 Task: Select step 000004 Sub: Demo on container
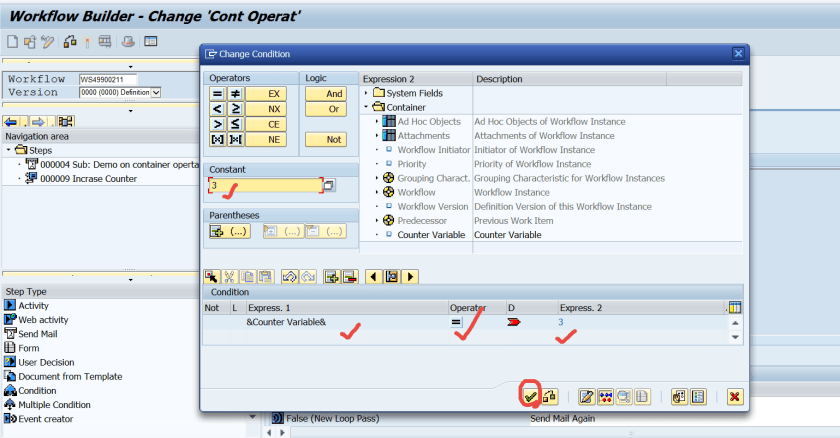(x=119, y=164)
